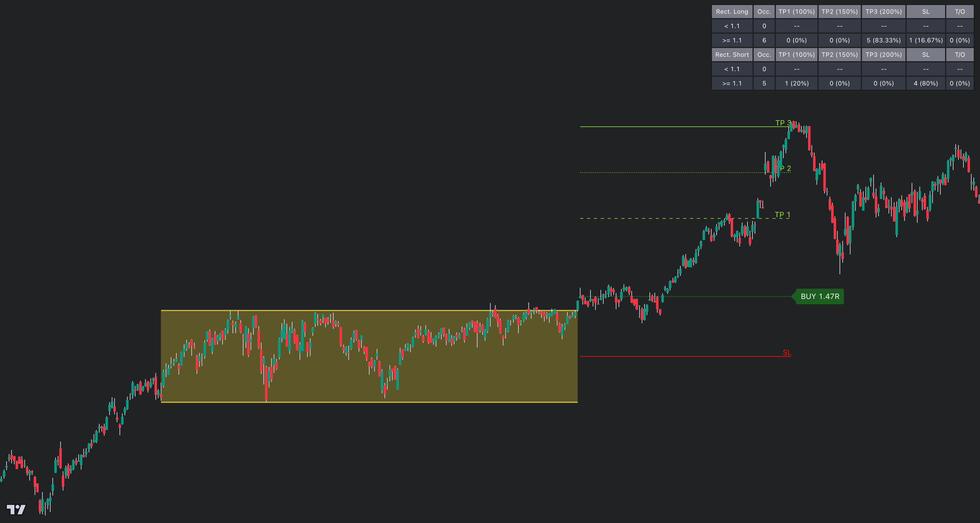Select the Occ. column in the stats table

(x=764, y=12)
